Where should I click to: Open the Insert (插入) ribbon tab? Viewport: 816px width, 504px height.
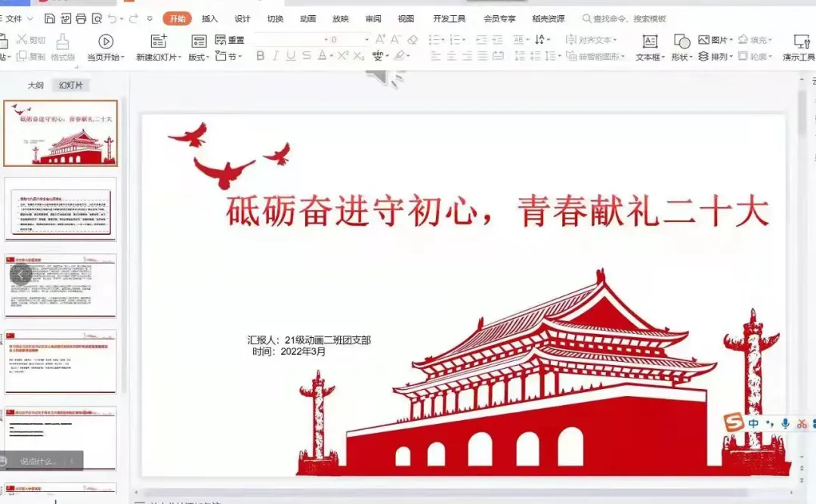pyautogui.click(x=209, y=18)
